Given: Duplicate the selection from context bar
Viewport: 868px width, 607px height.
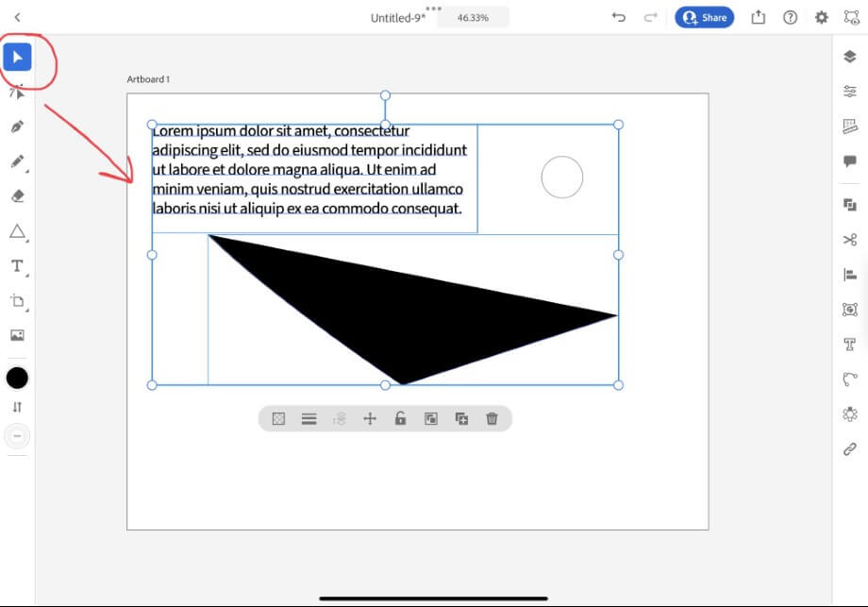Looking at the screenshot, I should [x=461, y=419].
